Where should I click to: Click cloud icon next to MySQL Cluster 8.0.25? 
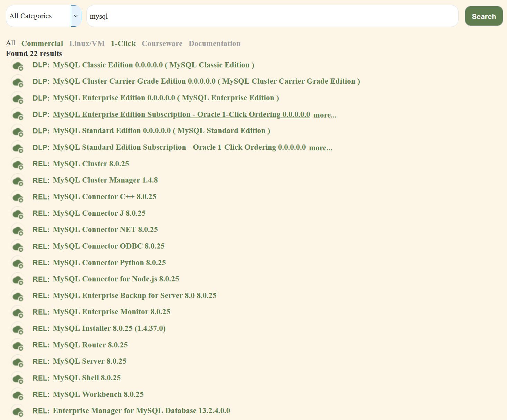coord(18,164)
